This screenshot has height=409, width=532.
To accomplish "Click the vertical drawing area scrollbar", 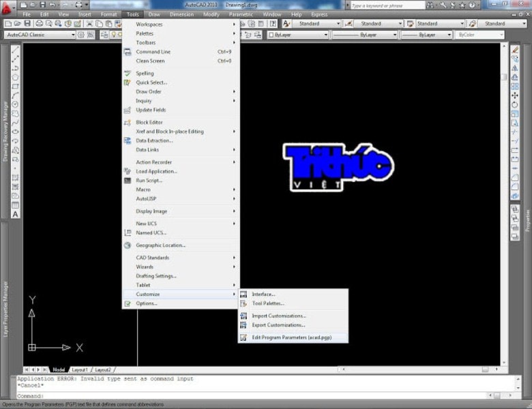I will click(504, 204).
